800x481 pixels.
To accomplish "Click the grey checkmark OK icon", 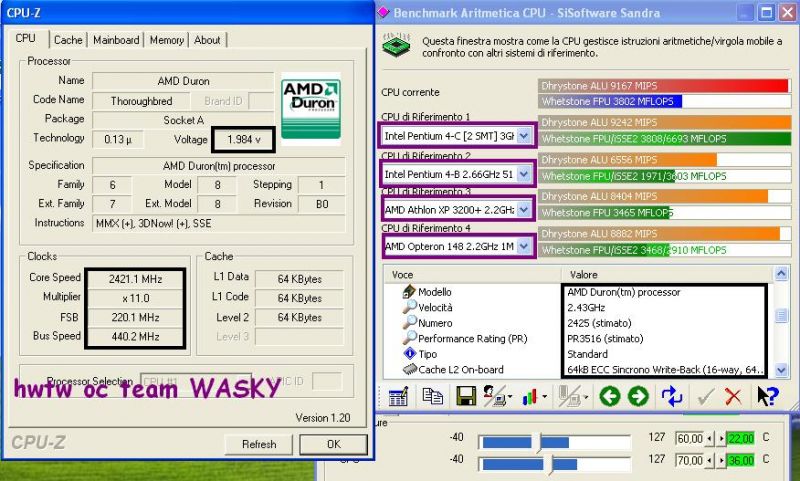I will point(705,397).
